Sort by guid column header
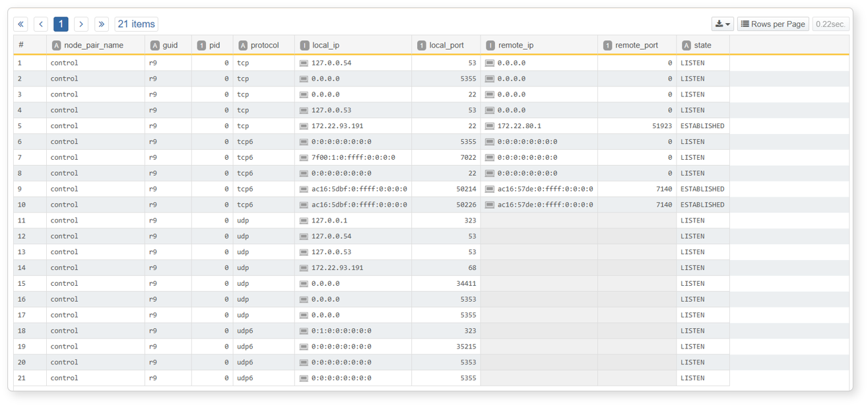The image size is (868, 406). tap(170, 46)
